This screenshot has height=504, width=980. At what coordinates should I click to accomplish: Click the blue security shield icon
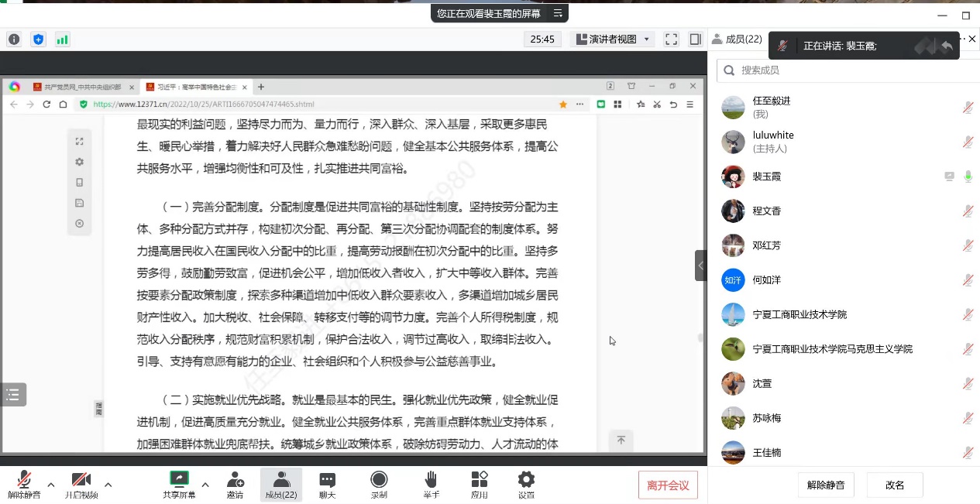(38, 39)
